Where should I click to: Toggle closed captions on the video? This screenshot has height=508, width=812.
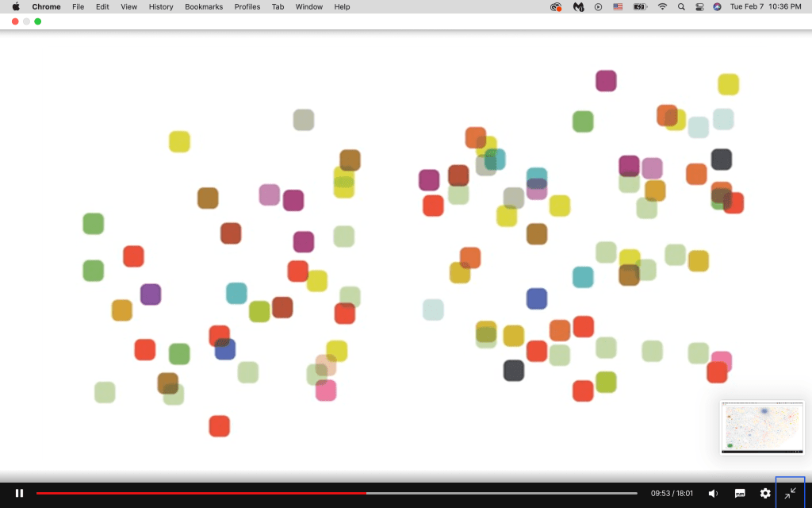739,493
